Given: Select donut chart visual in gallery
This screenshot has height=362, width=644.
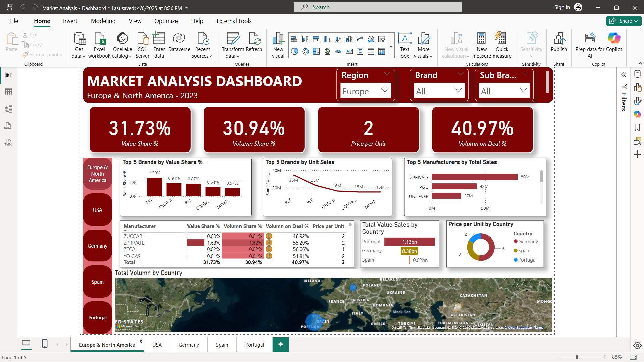Looking at the screenshot, I should [x=306, y=51].
